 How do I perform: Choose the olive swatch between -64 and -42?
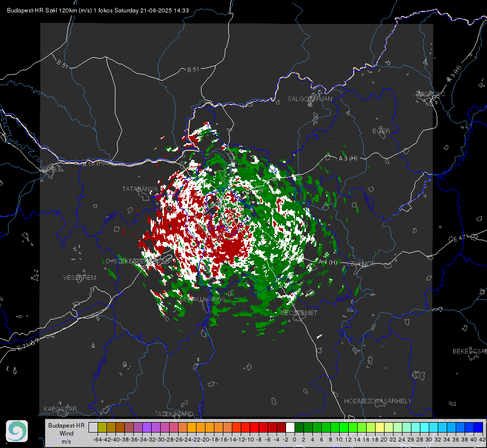102,427
